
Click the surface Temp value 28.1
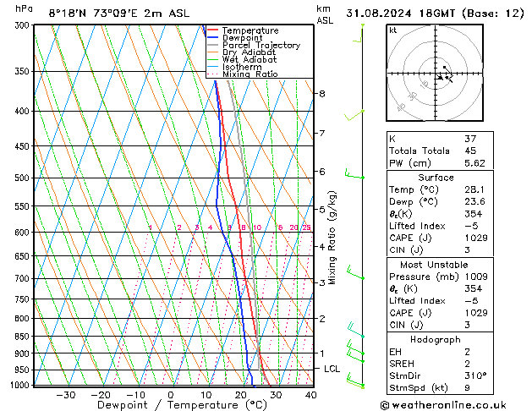click(x=474, y=189)
